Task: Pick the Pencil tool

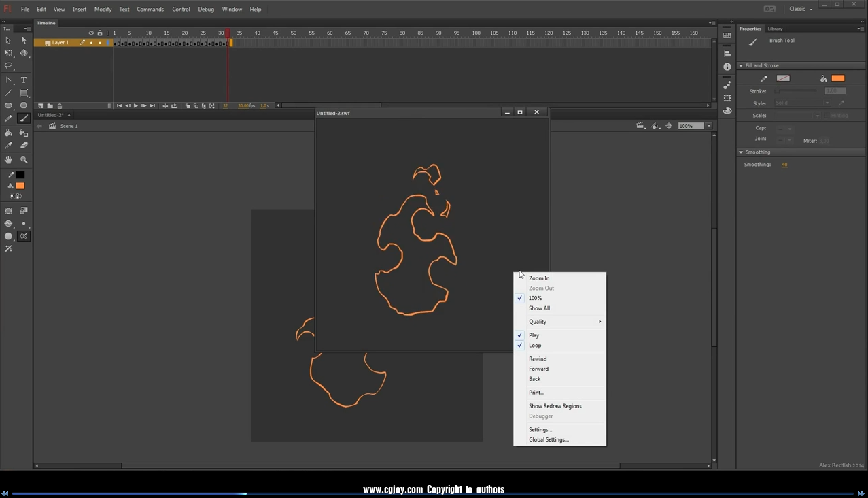Action: [x=8, y=119]
